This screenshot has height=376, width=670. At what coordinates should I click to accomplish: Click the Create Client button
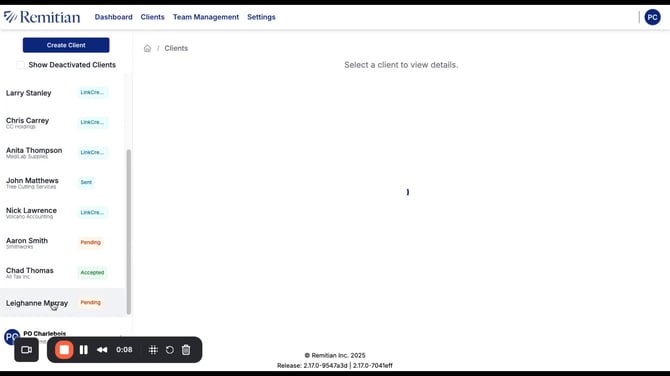click(x=66, y=45)
